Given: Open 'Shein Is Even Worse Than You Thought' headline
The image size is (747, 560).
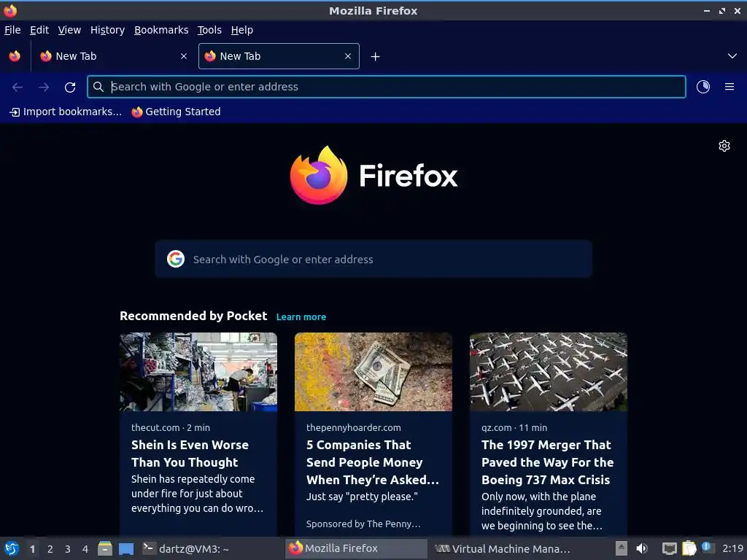Looking at the screenshot, I should click(190, 454).
